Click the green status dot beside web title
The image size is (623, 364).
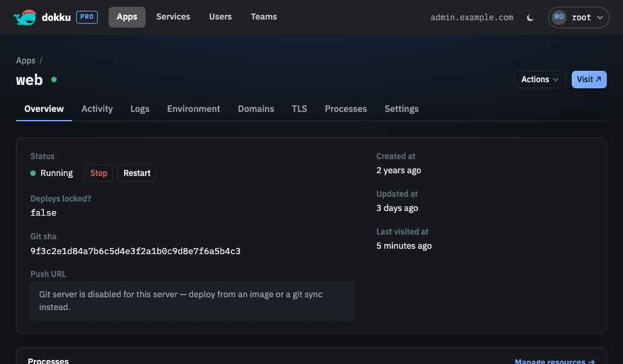pos(54,80)
